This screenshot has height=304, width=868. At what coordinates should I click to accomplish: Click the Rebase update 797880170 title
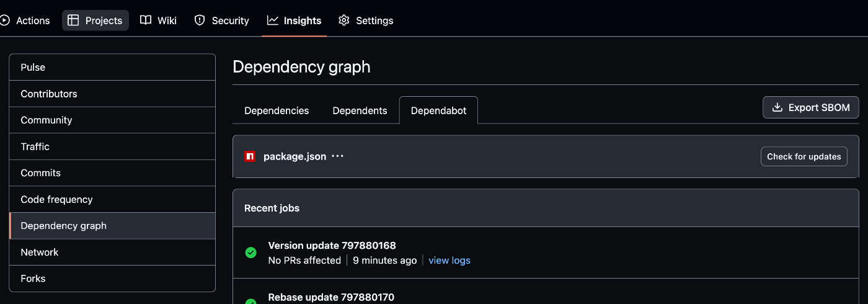point(331,297)
